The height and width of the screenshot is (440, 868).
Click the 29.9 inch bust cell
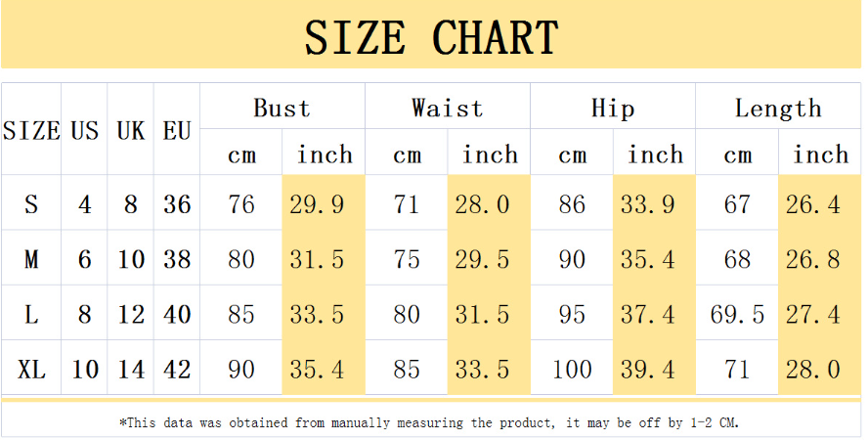coord(324,203)
